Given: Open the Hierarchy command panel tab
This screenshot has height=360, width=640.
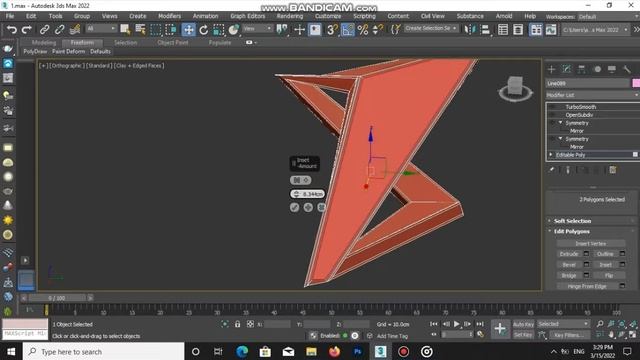Looking at the screenshot, I should pos(581,69).
